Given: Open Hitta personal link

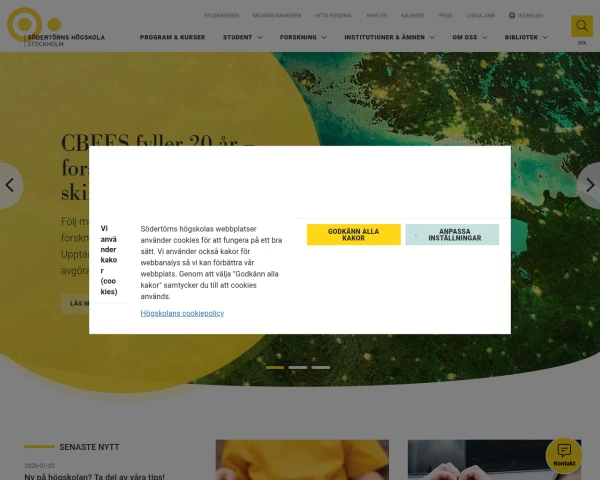Looking at the screenshot, I should (334, 16).
